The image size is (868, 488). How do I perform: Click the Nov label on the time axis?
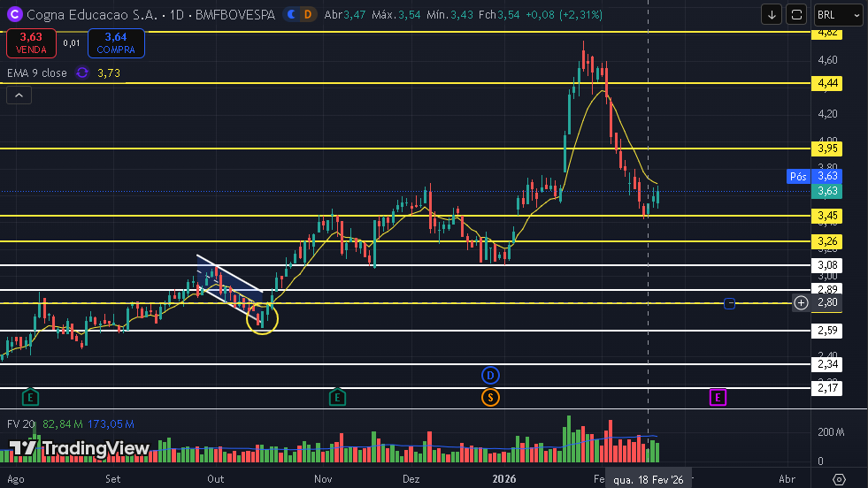(x=323, y=479)
